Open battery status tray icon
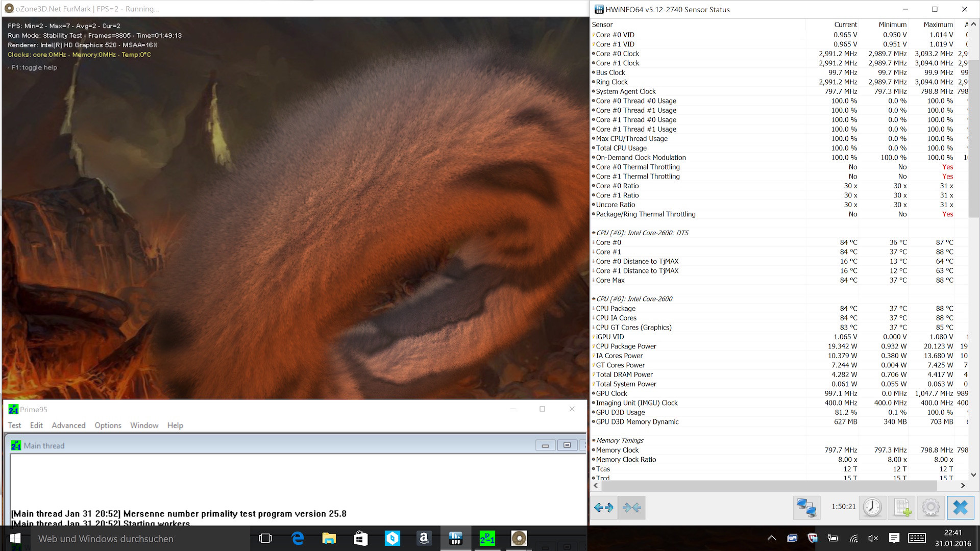 coord(832,538)
